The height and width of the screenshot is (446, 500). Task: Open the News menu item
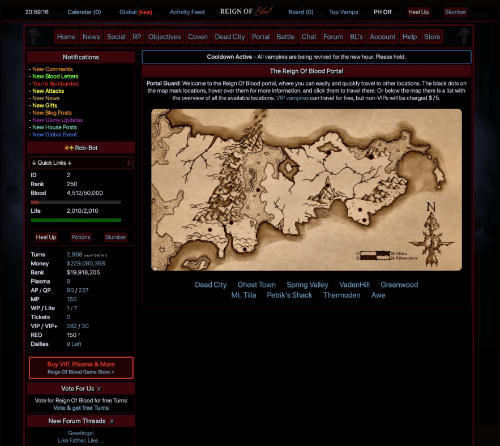(91, 37)
